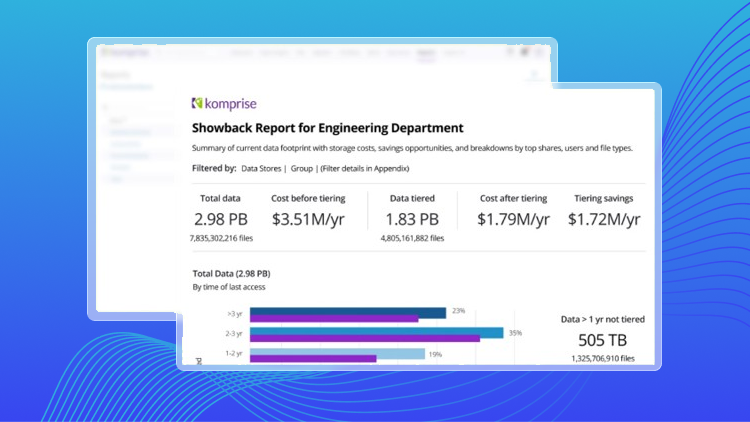The height and width of the screenshot is (422, 750).
Task: Click the 1.83 PB data tiered value
Action: point(413,219)
